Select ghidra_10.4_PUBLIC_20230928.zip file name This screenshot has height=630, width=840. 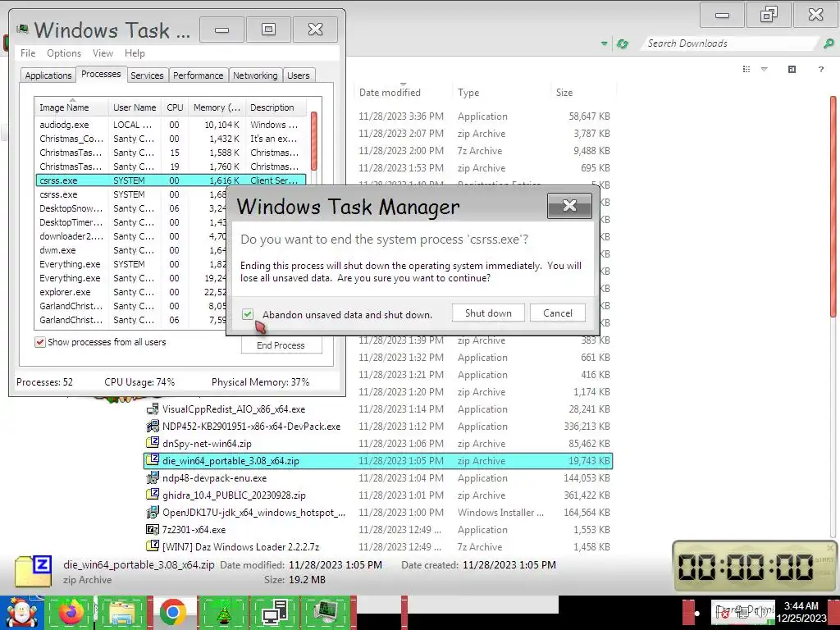234,495
